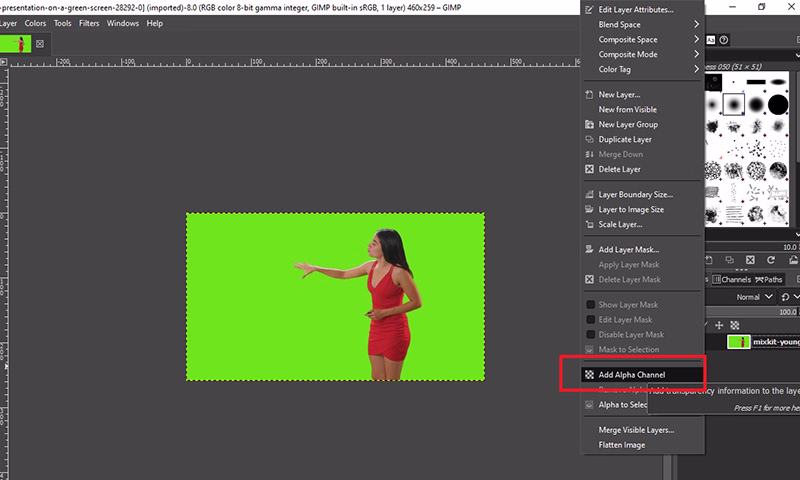Click the Delete Layer X icon in menu
This screenshot has width=800, height=480.
(x=589, y=169)
